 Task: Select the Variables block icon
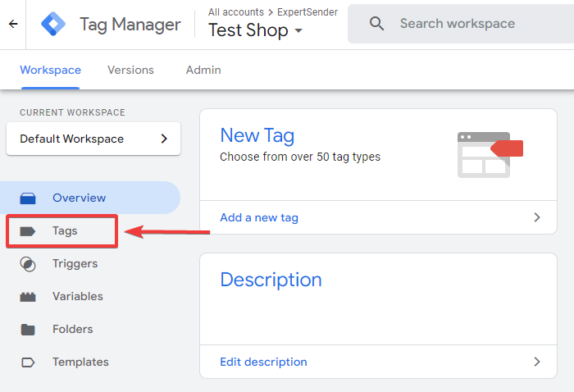pos(28,297)
